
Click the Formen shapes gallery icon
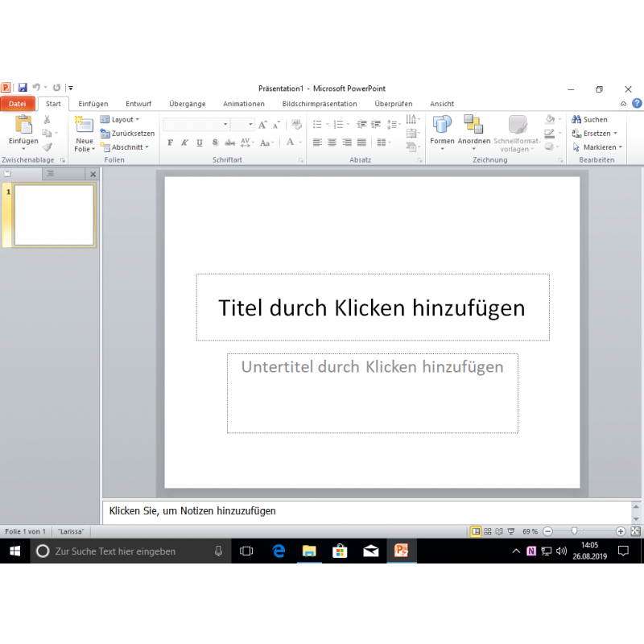[x=442, y=125]
